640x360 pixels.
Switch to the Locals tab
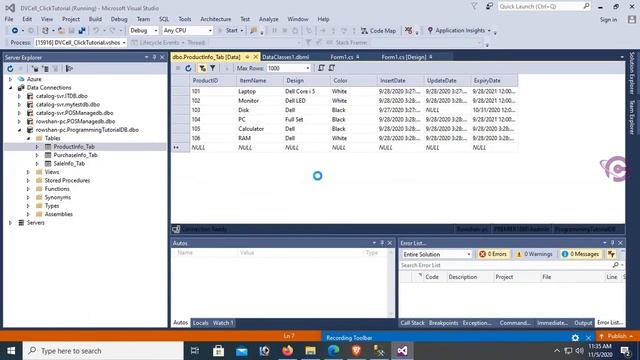(x=200, y=323)
